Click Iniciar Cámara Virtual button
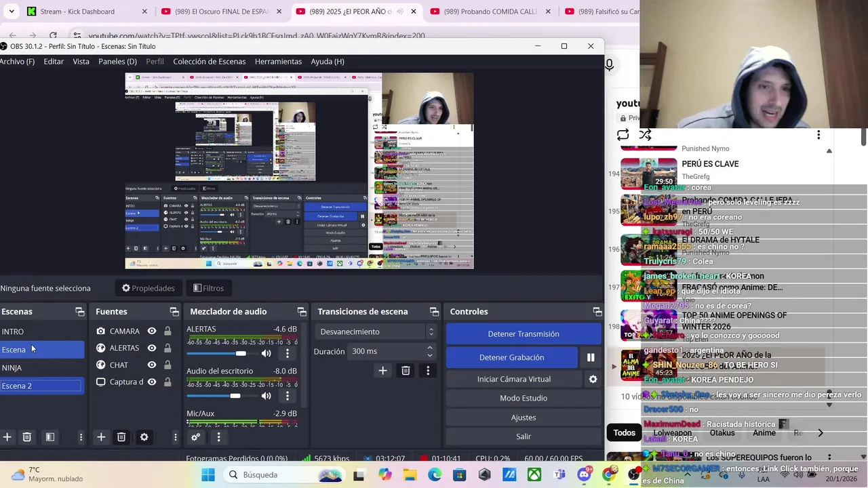 click(514, 379)
